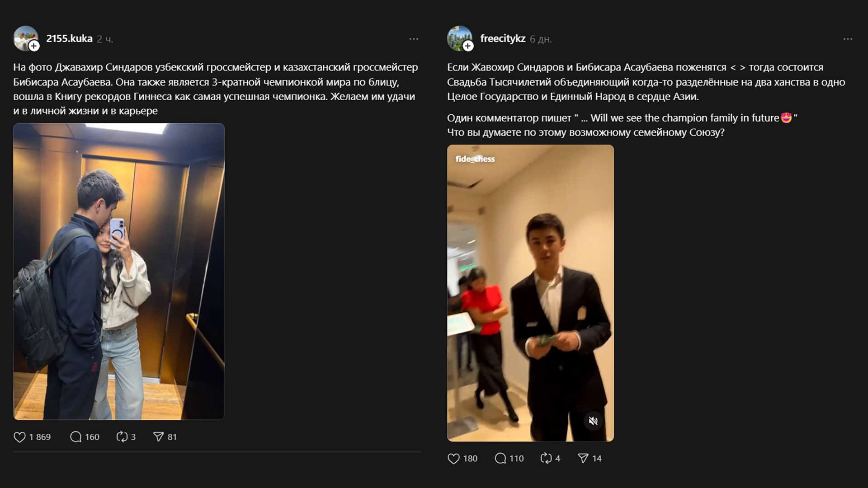Like the freecitykz post
868x488 pixels.
click(453, 459)
